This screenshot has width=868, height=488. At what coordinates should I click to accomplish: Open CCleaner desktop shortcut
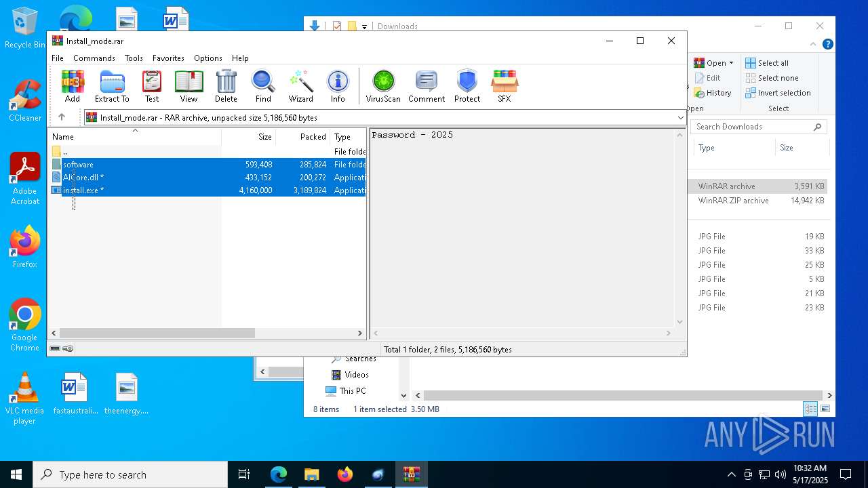tap(24, 100)
